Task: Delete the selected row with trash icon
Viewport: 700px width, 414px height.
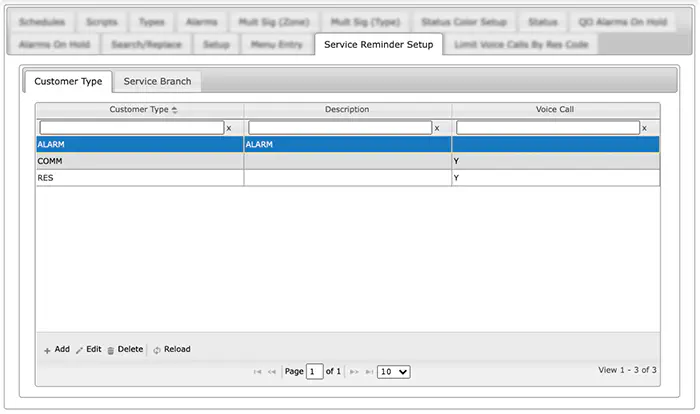Action: 125,350
